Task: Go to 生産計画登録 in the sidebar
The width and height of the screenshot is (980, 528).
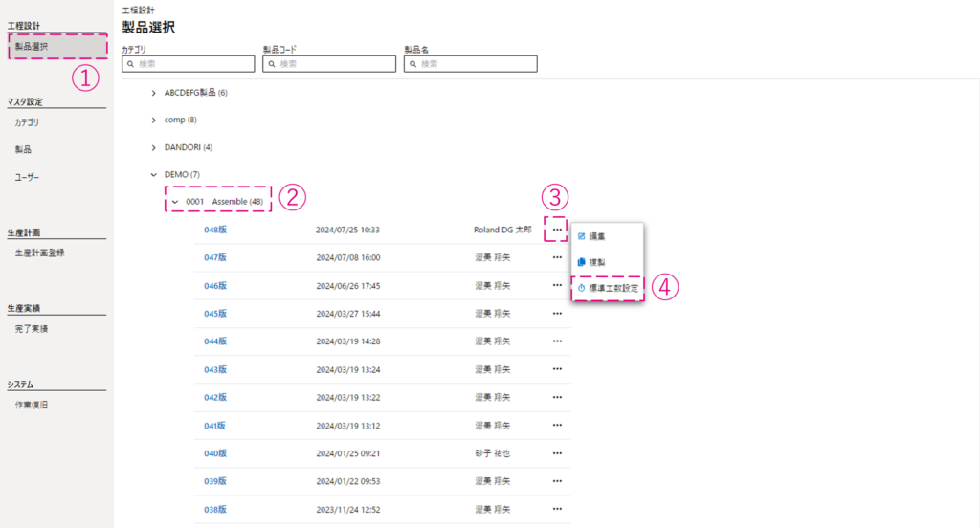Action: (x=39, y=253)
